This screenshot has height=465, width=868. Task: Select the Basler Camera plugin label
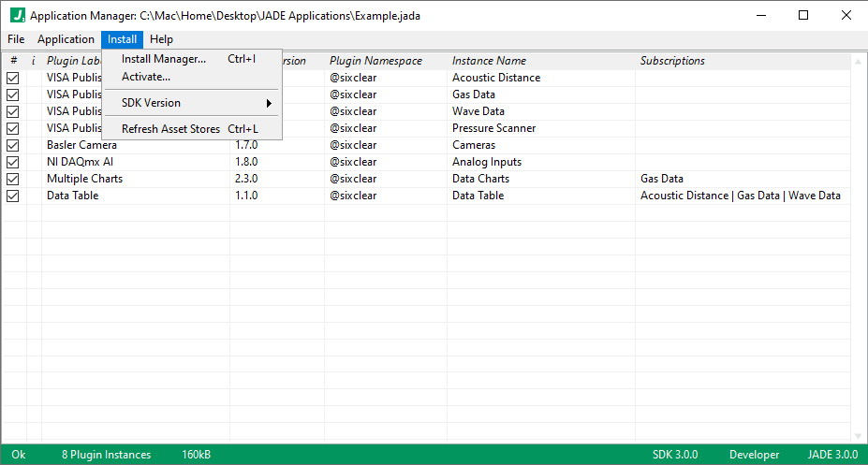81,145
